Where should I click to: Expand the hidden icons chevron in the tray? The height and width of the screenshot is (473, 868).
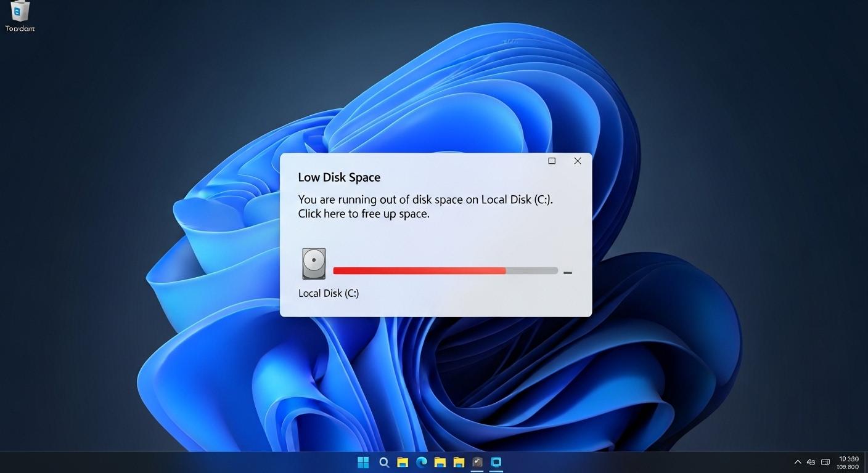coord(797,462)
